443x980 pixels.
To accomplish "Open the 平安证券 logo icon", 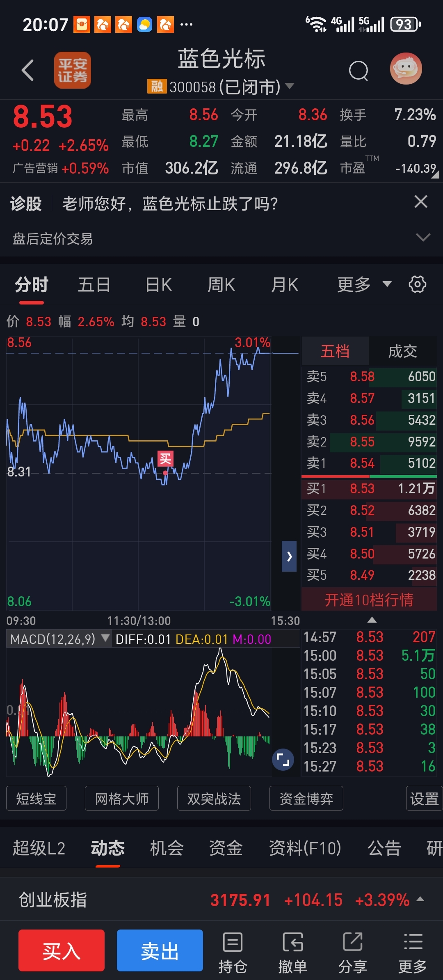I will tap(73, 70).
